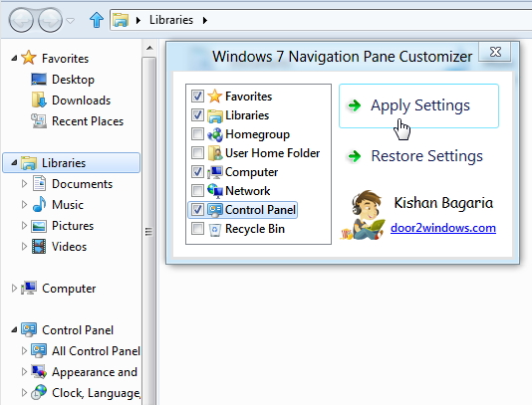Click Apply Settings button
The width and height of the screenshot is (532, 405).
pos(418,105)
